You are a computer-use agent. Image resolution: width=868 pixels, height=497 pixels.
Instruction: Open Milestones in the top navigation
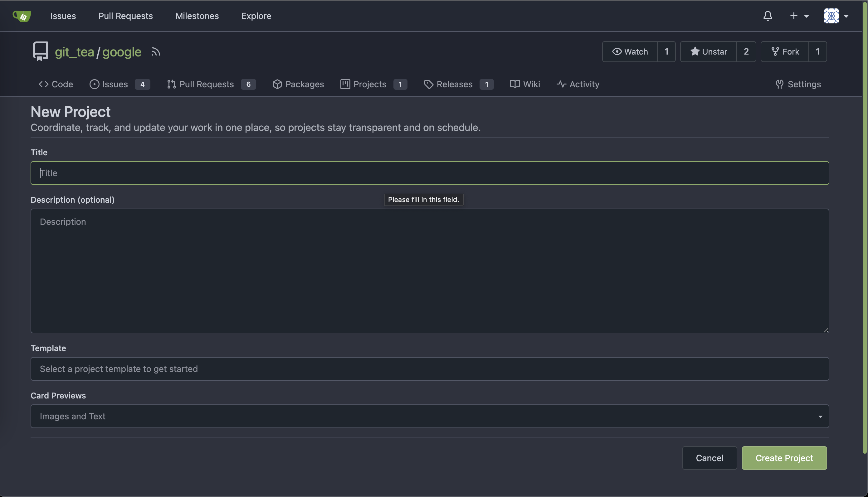point(197,16)
